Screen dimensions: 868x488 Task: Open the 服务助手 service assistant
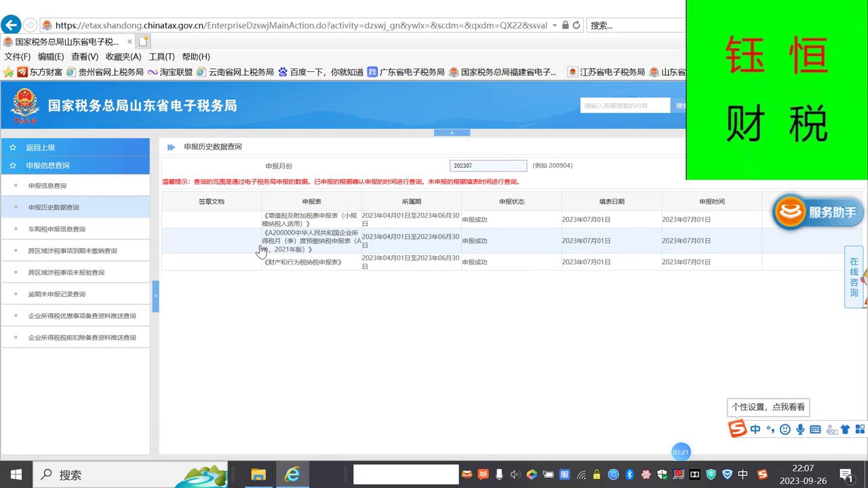[817, 211]
